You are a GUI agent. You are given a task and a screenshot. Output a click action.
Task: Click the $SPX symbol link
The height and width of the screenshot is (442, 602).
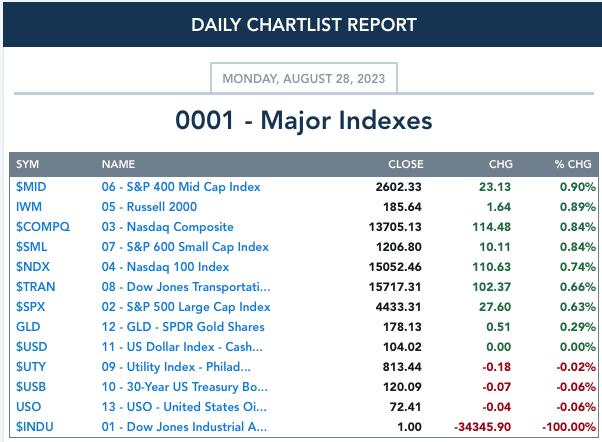pos(30,307)
